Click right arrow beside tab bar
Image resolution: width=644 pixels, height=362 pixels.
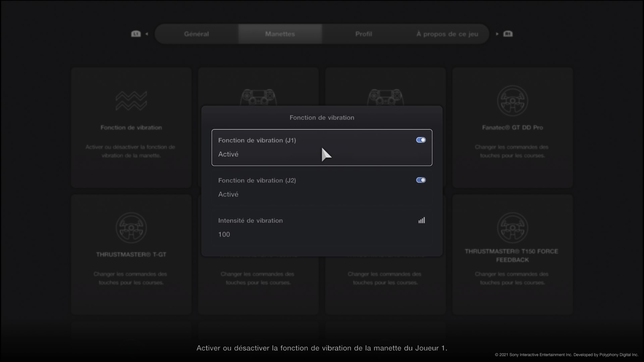[x=497, y=34]
